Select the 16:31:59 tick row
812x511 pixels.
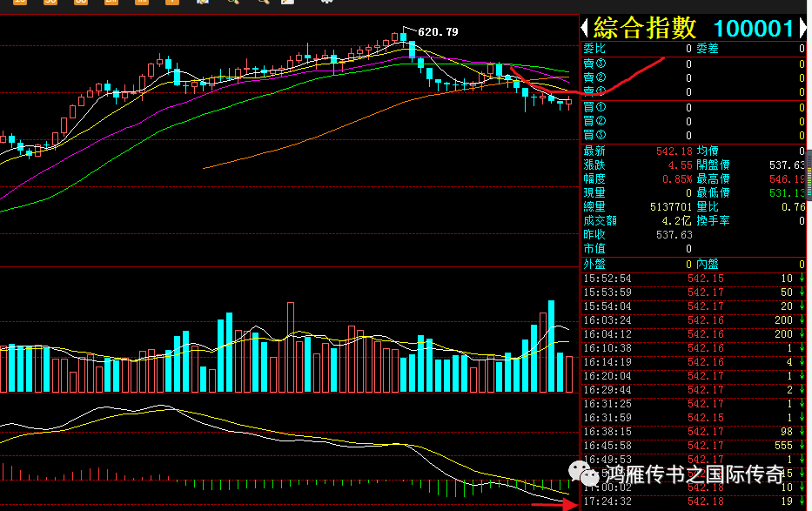pos(694,418)
